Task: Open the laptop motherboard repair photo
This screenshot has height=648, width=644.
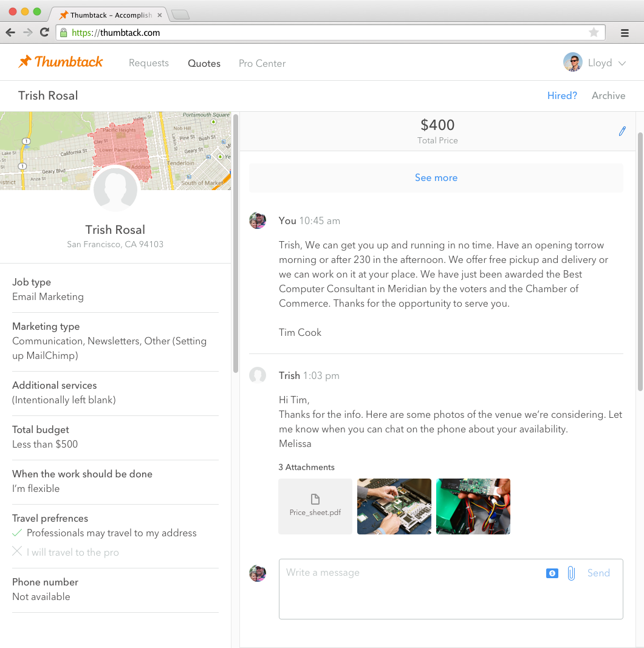Action: pyautogui.click(x=394, y=506)
